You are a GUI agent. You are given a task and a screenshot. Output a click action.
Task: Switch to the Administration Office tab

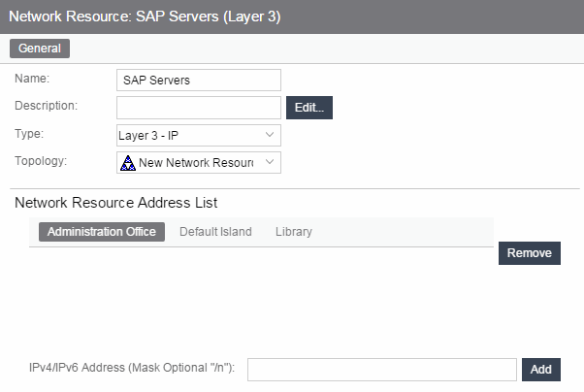pyautogui.click(x=102, y=232)
